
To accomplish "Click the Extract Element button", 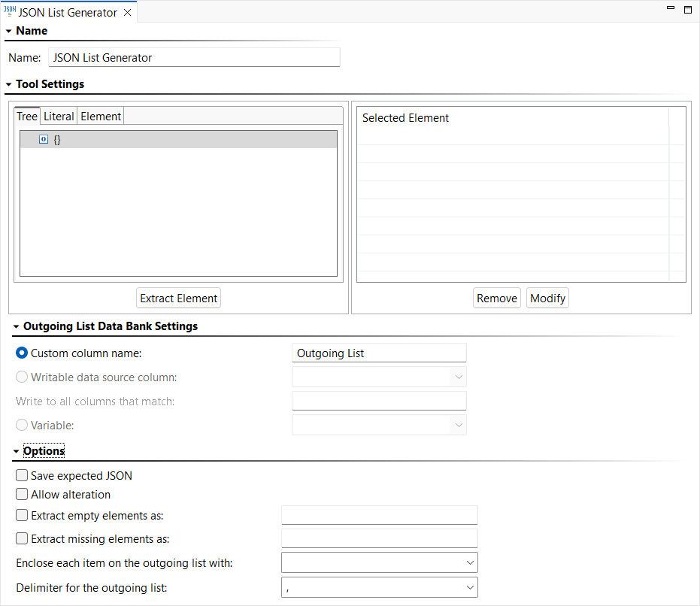I will pyautogui.click(x=179, y=298).
